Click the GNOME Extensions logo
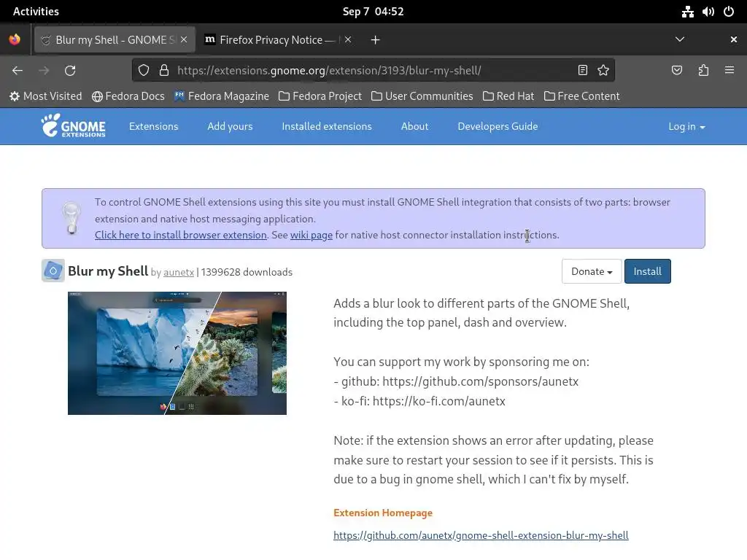 [x=74, y=125]
